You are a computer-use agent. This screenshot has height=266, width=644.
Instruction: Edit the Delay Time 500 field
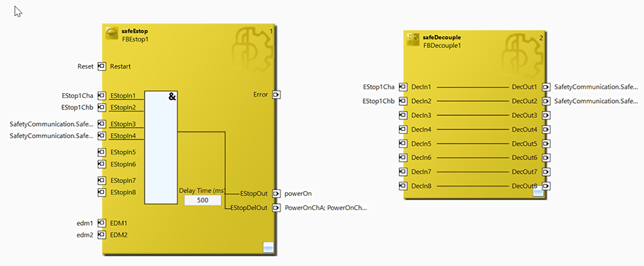tap(203, 201)
